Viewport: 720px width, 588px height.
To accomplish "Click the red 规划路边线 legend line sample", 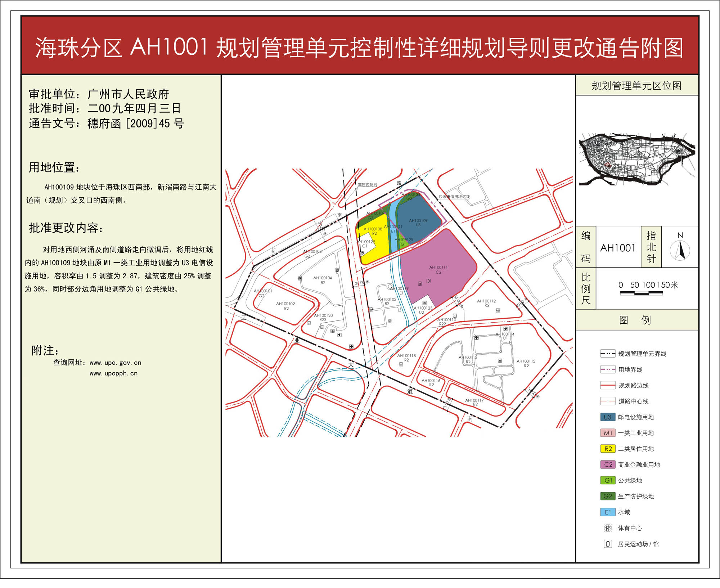I will pos(608,385).
